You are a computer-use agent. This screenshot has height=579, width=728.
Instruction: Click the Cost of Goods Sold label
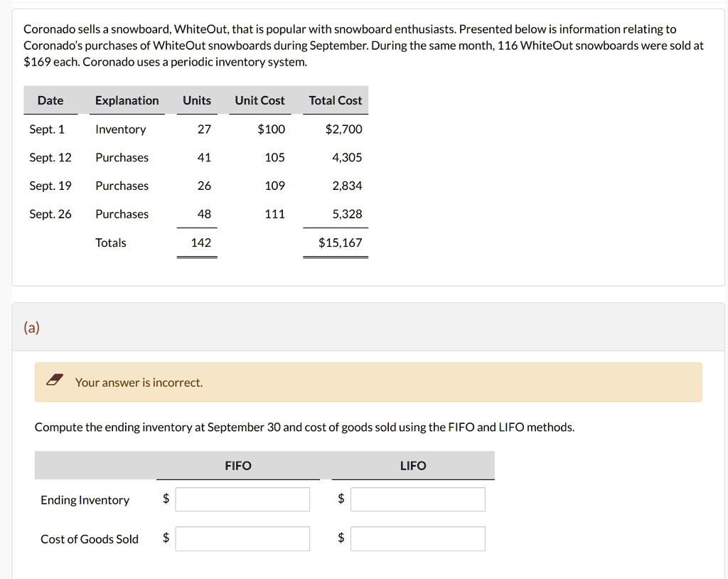coord(89,539)
